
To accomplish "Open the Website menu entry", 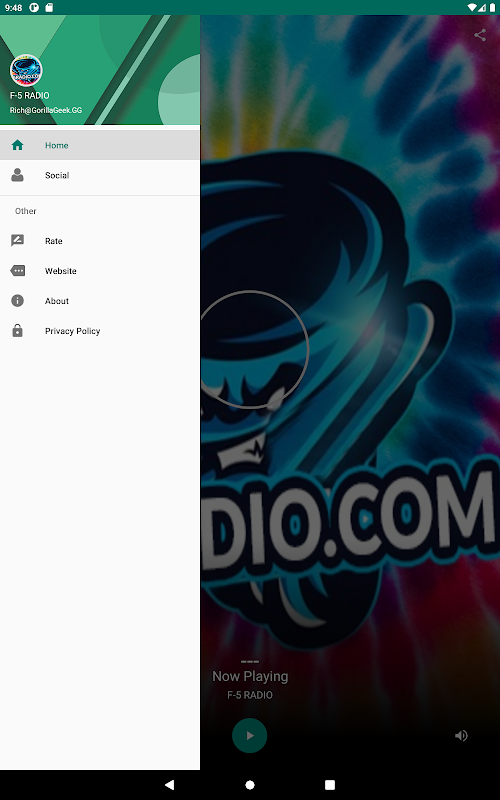I will point(99,271).
